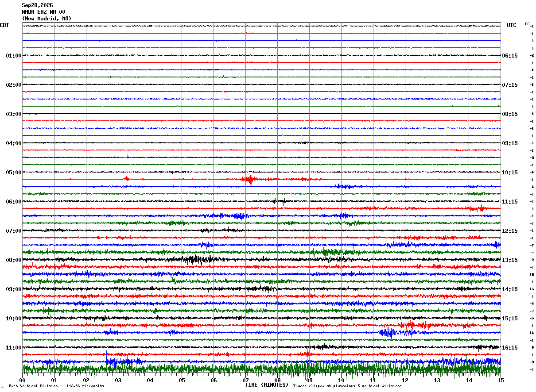The height and width of the screenshot is (392, 536).
Task: Click minute 00 on the bottom axis
Action: click(x=23, y=380)
